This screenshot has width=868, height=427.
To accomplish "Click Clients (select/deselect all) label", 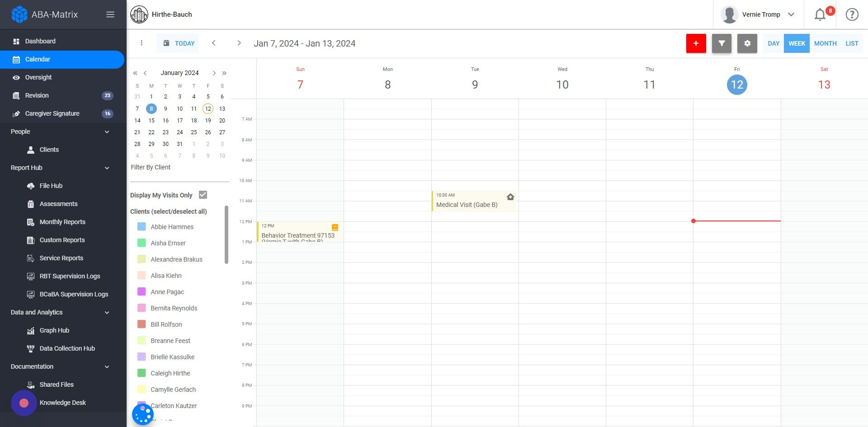I will (x=169, y=211).
